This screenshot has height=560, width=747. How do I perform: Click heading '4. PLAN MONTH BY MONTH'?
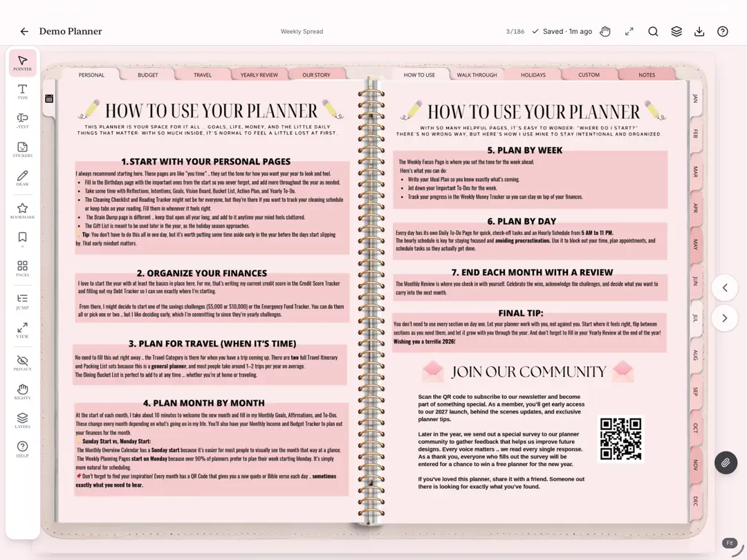(204, 403)
